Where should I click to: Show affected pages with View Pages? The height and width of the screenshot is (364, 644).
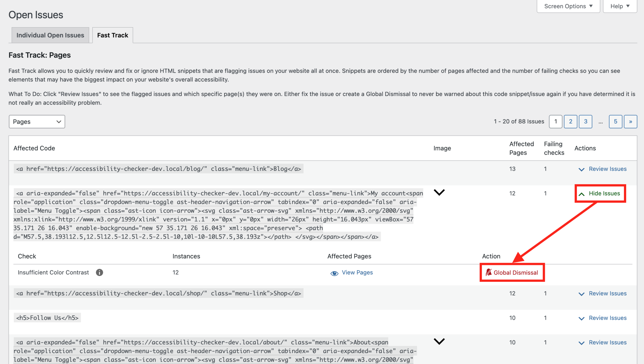(x=357, y=272)
